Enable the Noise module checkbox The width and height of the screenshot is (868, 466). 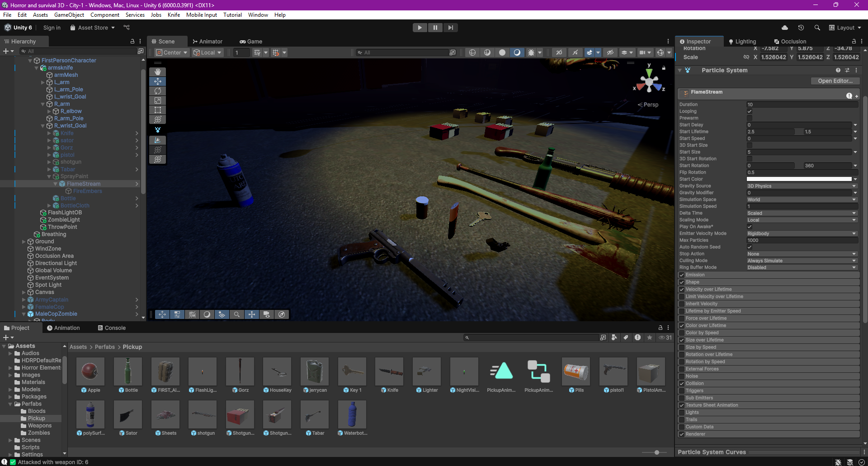(682, 376)
